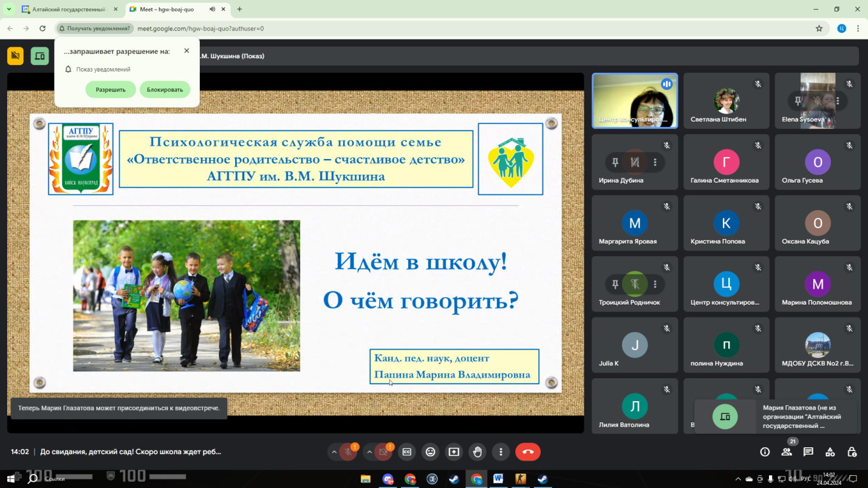
Task: Click the Получать уведомления? chip in address bar
Action: click(94, 29)
